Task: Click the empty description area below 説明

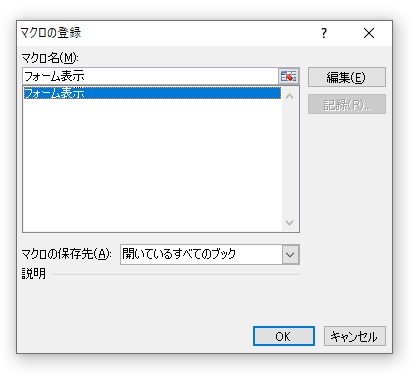Action: click(160, 298)
